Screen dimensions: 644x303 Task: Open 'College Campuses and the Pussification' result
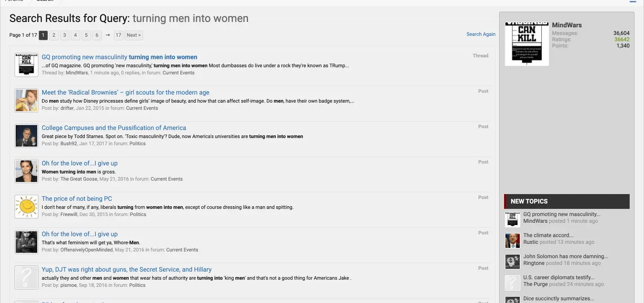114,128
